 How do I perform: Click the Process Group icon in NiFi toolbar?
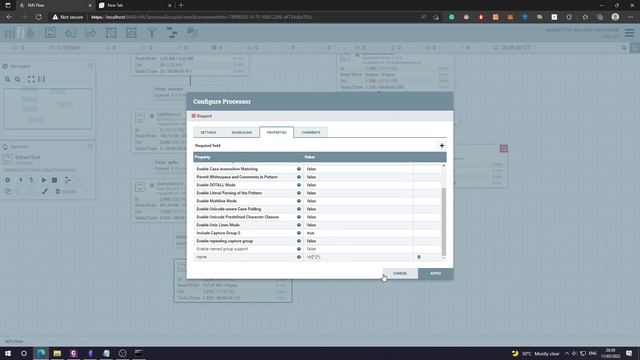tap(111, 33)
